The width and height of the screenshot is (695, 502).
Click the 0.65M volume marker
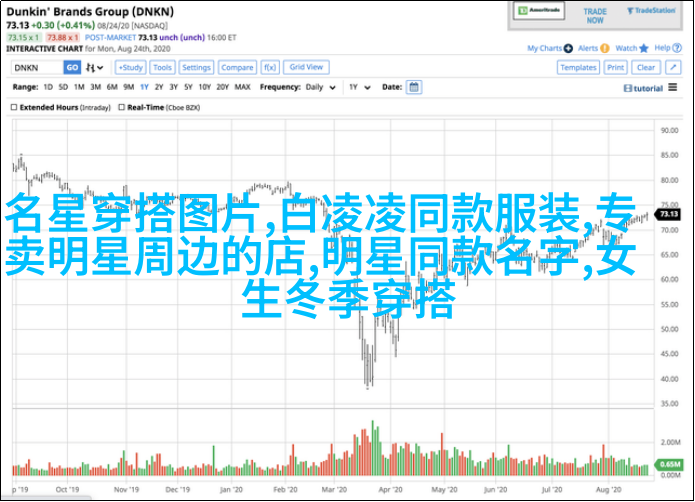click(x=669, y=464)
